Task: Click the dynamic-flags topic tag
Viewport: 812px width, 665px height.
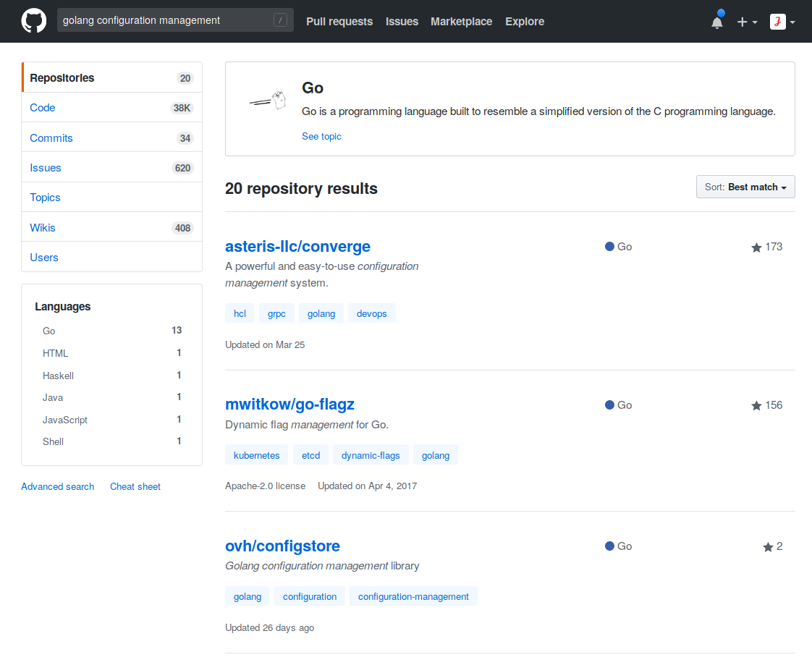Action: [x=371, y=455]
